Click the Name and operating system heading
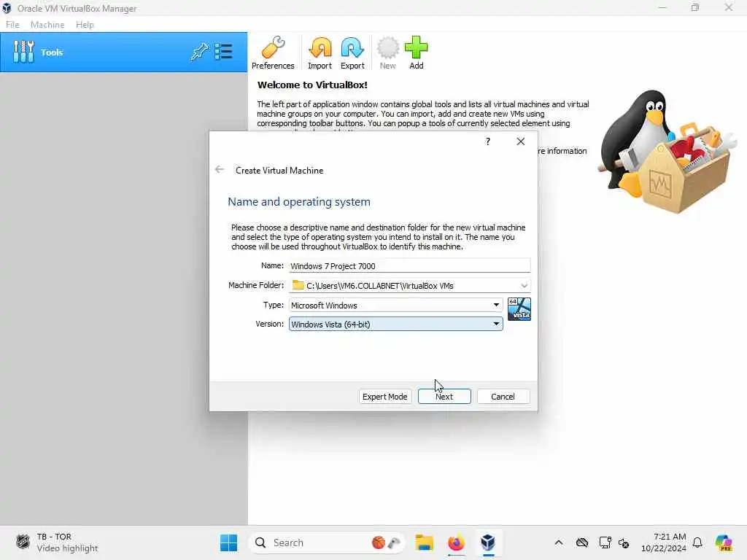The height and width of the screenshot is (560, 747). point(299,202)
